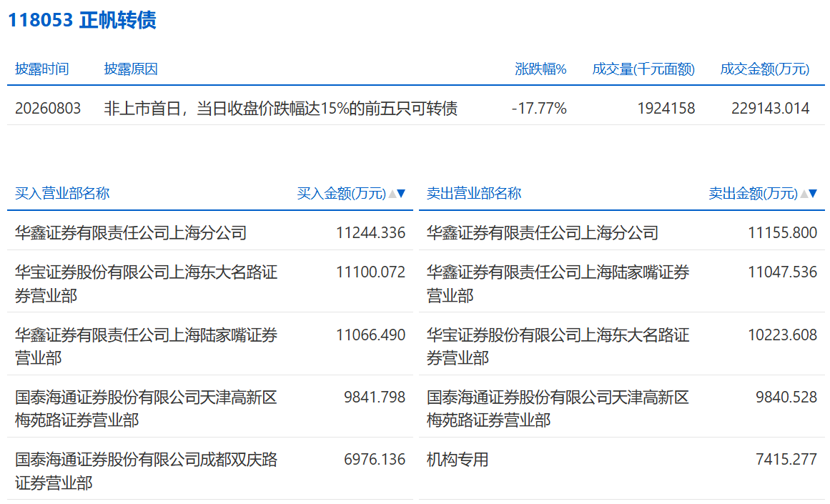Click the 成交金额(万元) header
This screenshot has height=504, width=830.
[764, 69]
